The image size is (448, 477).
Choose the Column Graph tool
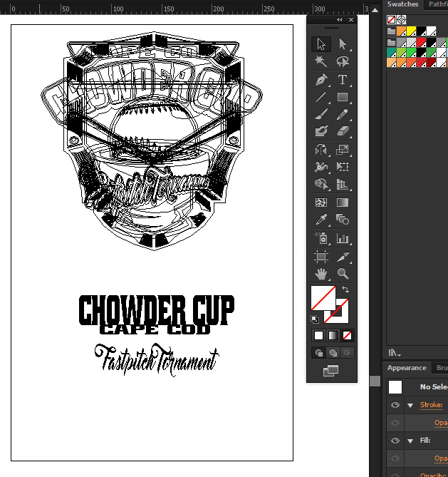coord(343,238)
